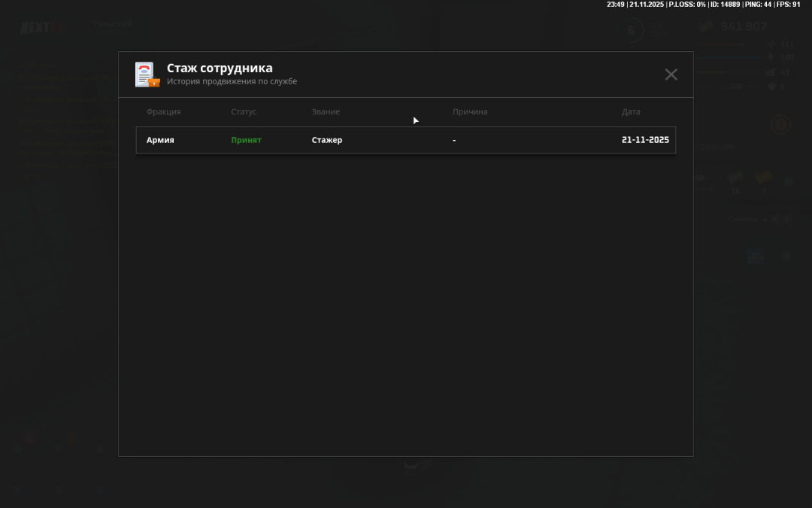Click the Дата column header
The height and width of the screenshot is (508, 812).
[631, 112]
